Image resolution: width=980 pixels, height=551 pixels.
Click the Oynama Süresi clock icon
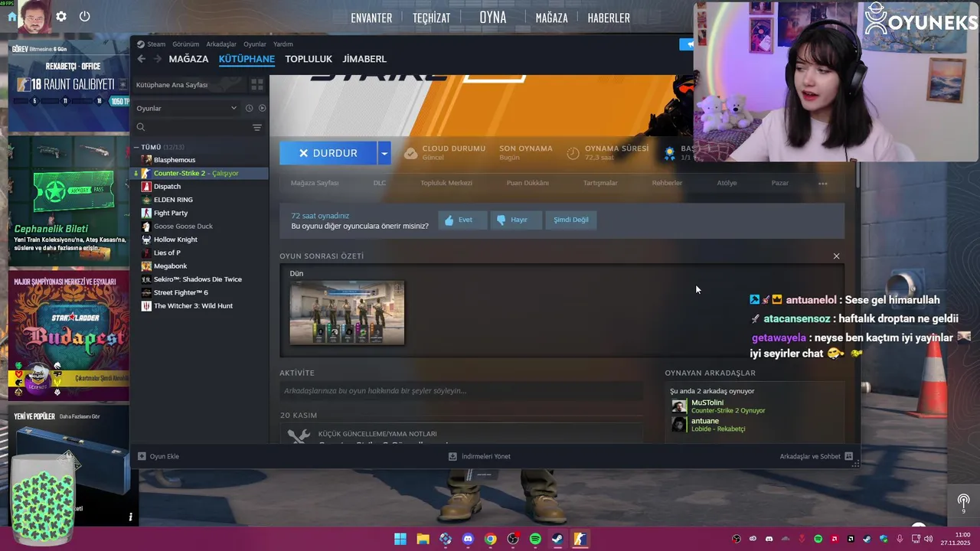pos(573,153)
